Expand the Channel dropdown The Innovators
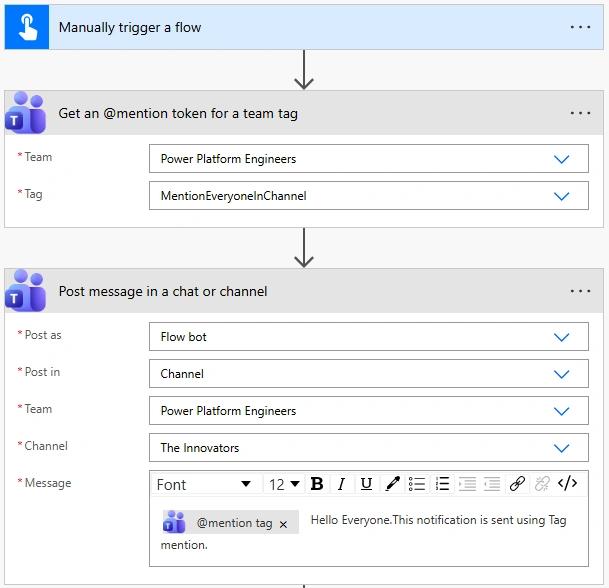The width and height of the screenshot is (609, 588). (x=561, y=448)
